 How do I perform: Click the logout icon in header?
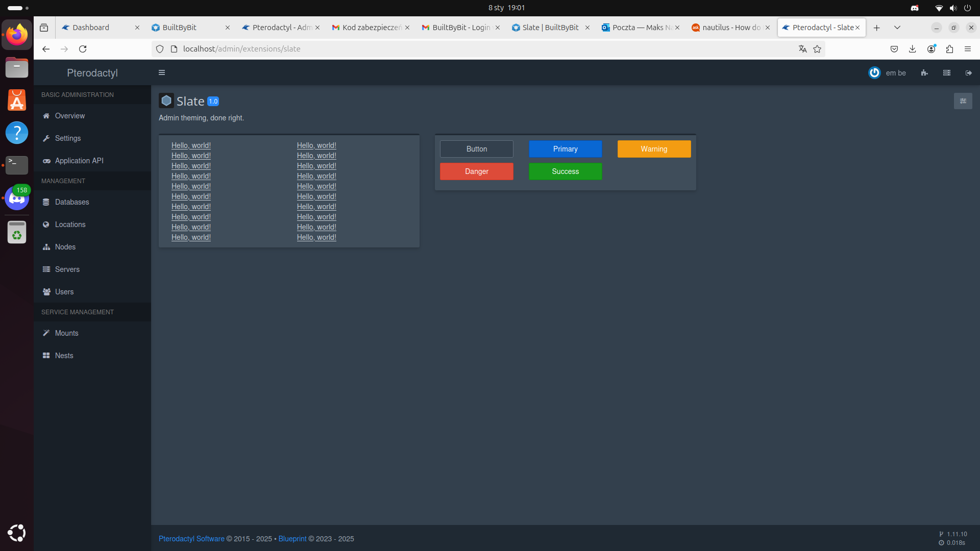(969, 73)
